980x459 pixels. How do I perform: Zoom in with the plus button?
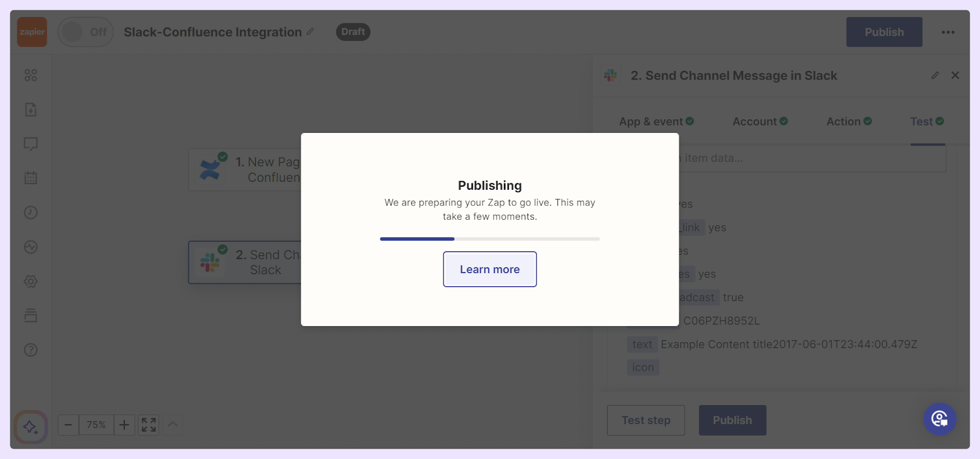[124, 425]
